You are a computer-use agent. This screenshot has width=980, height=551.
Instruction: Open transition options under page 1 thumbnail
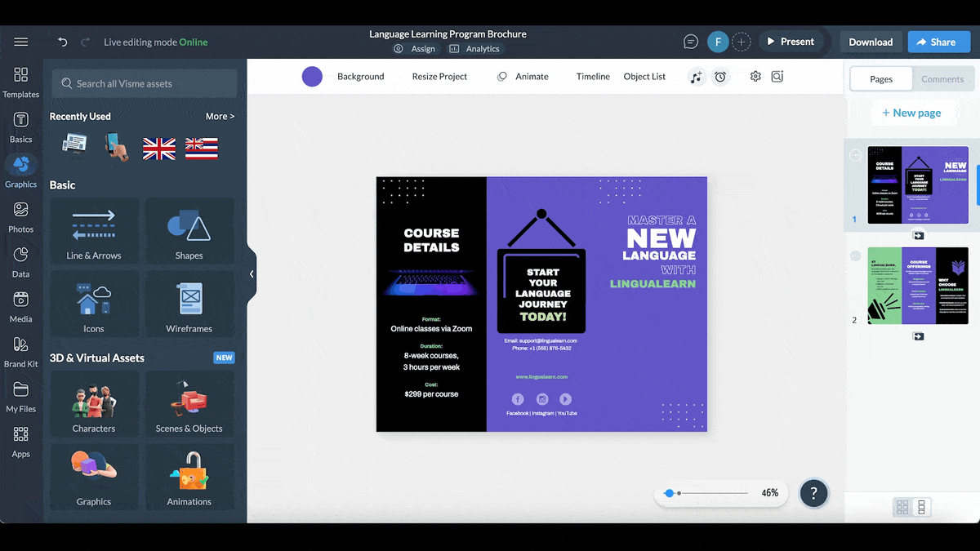[x=918, y=235]
